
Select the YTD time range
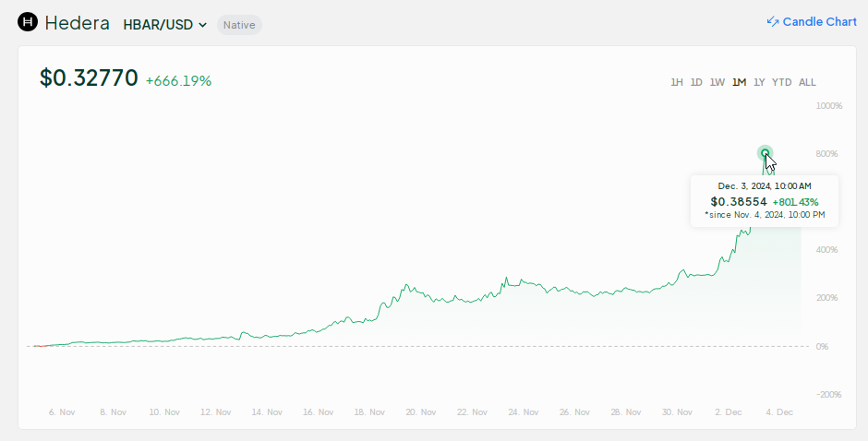(781, 82)
